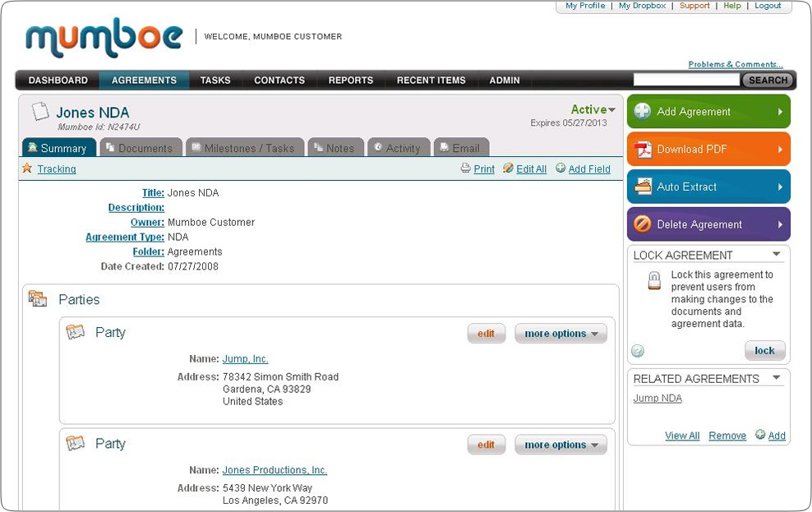
Task: Open the Admin menu
Action: [x=505, y=81]
